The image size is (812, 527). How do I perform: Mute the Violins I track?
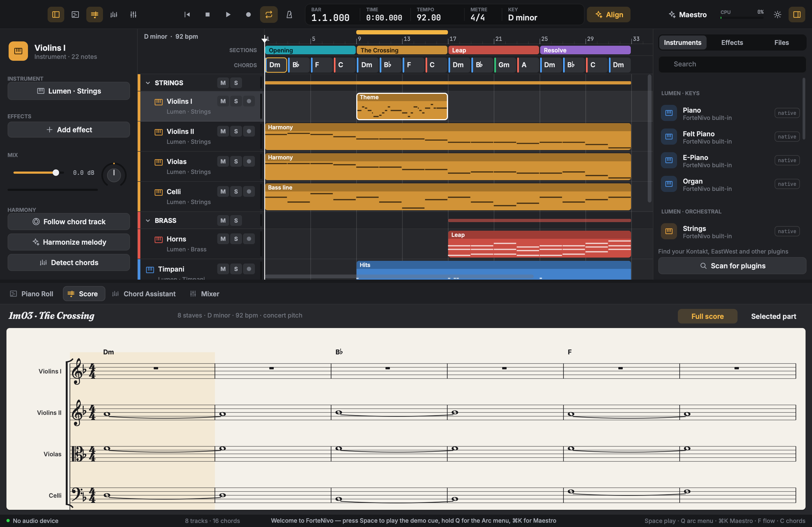[x=223, y=101]
